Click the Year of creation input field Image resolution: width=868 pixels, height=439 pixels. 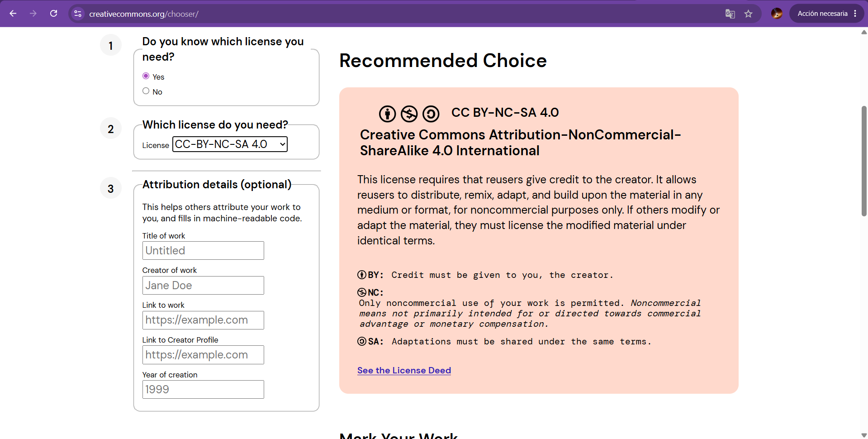click(203, 389)
